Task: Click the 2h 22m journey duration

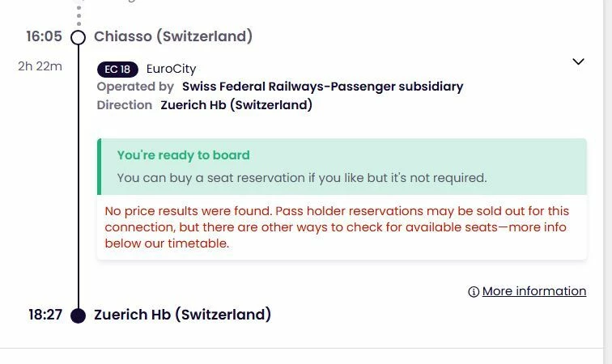Action: click(x=40, y=66)
